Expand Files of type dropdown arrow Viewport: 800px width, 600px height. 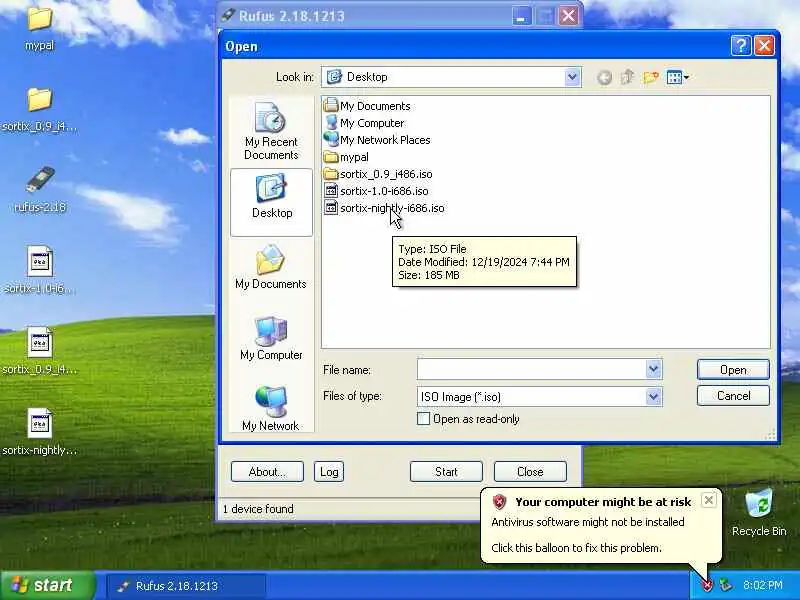coord(653,396)
